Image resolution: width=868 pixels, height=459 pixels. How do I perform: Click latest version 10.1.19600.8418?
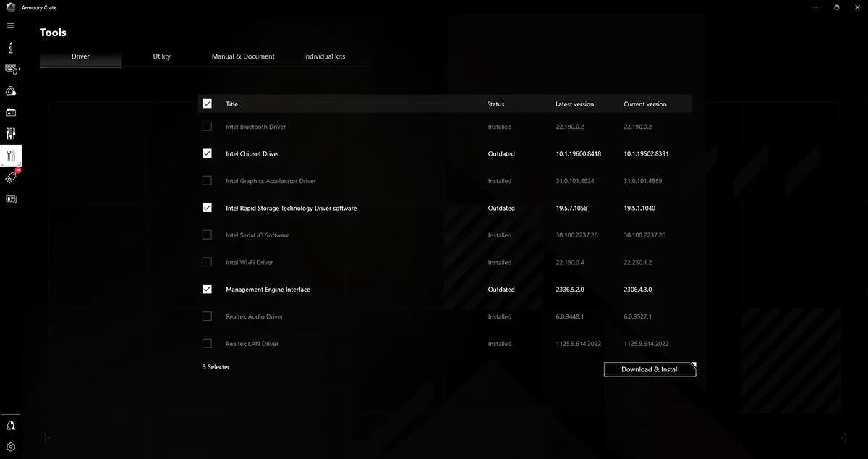(x=578, y=153)
